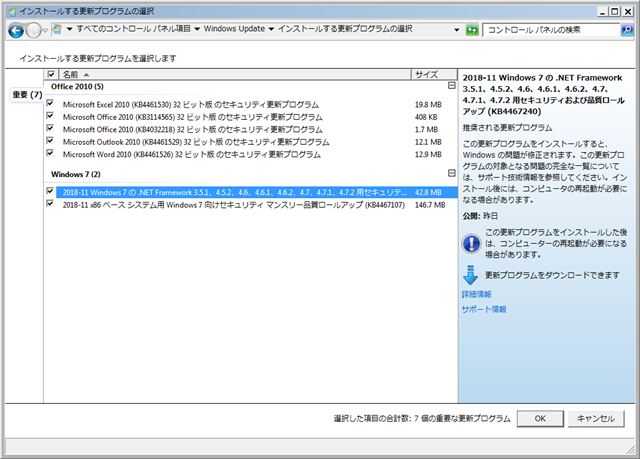
Task: Collapse the Windows 7 (2) group
Action: pyautogui.click(x=452, y=173)
